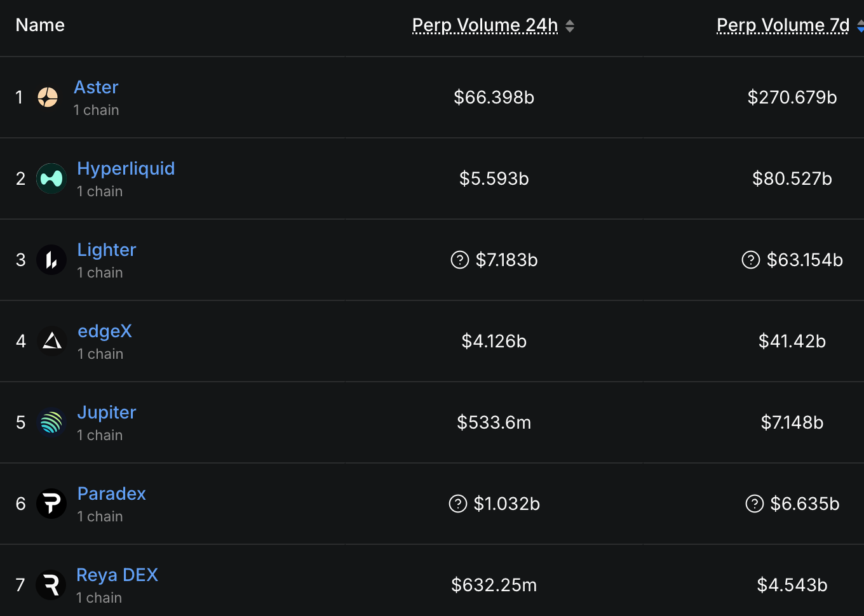The height and width of the screenshot is (616, 864).
Task: Select Hyperliquid's 7d volume $80.527b
Action: (x=792, y=178)
